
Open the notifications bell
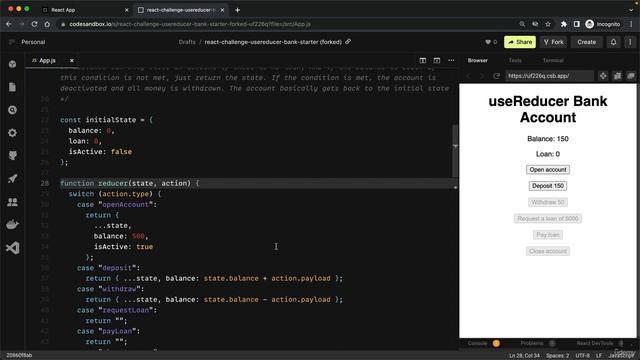[613, 42]
